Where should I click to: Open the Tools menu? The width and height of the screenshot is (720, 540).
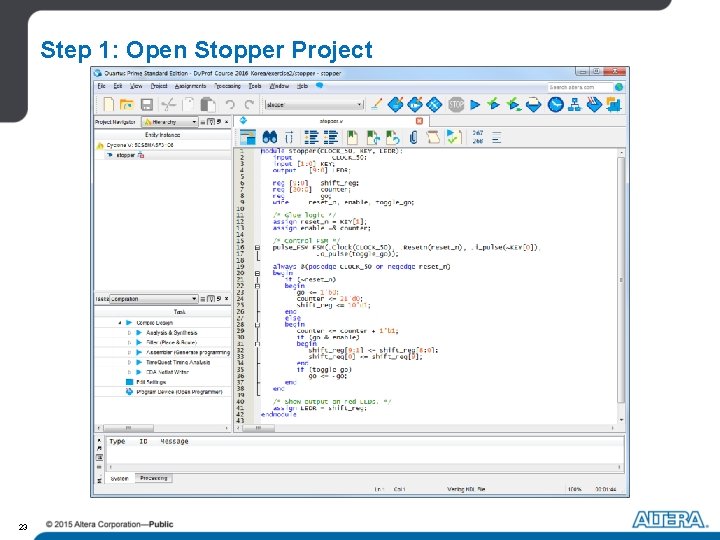coord(255,86)
